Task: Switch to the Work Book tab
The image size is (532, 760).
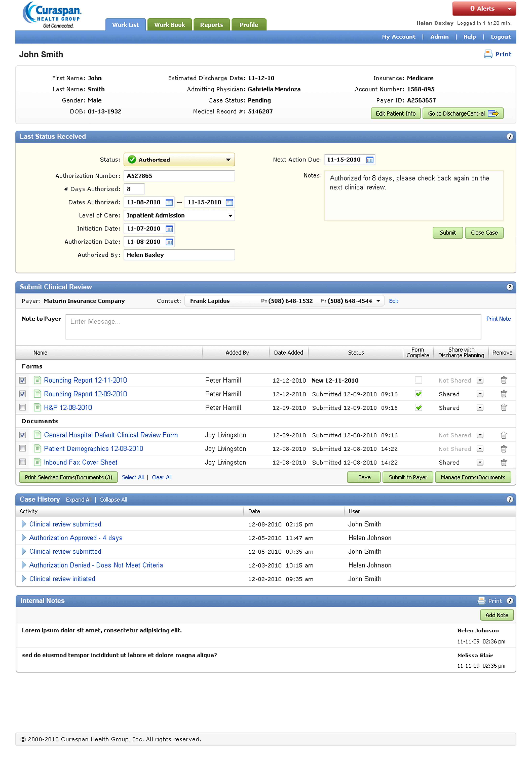Action: [x=169, y=25]
